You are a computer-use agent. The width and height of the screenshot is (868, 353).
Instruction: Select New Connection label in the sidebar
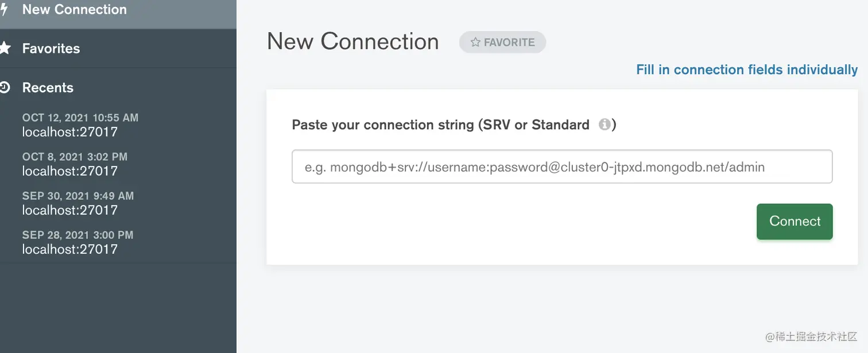(x=74, y=10)
